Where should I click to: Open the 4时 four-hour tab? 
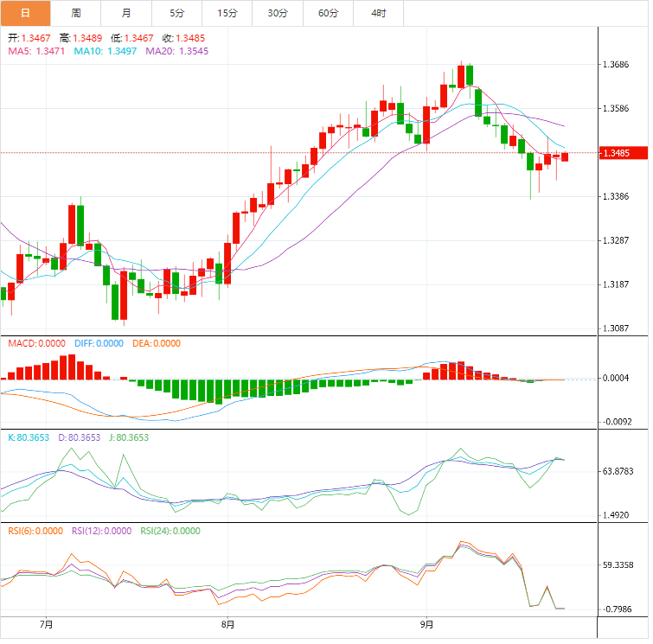pyautogui.click(x=379, y=13)
